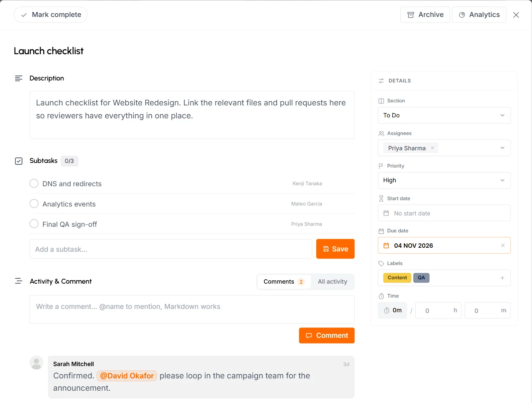The width and height of the screenshot is (532, 403).
Task: Click the Mark complete button
Action: pyautogui.click(x=51, y=15)
